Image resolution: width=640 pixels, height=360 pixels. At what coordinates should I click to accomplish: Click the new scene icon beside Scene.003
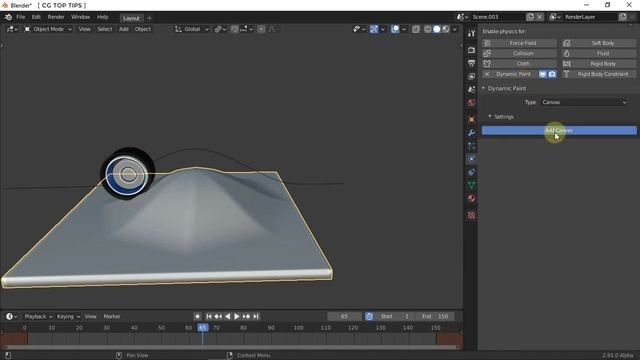[x=530, y=17]
